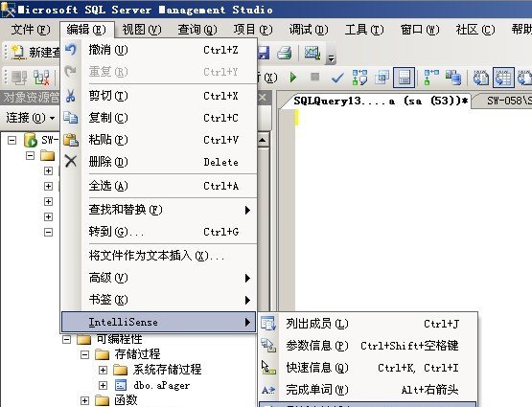532x407 pixels.
Task: Click the Object Explorer scroll up arrow
Action: pyautogui.click(x=264, y=140)
